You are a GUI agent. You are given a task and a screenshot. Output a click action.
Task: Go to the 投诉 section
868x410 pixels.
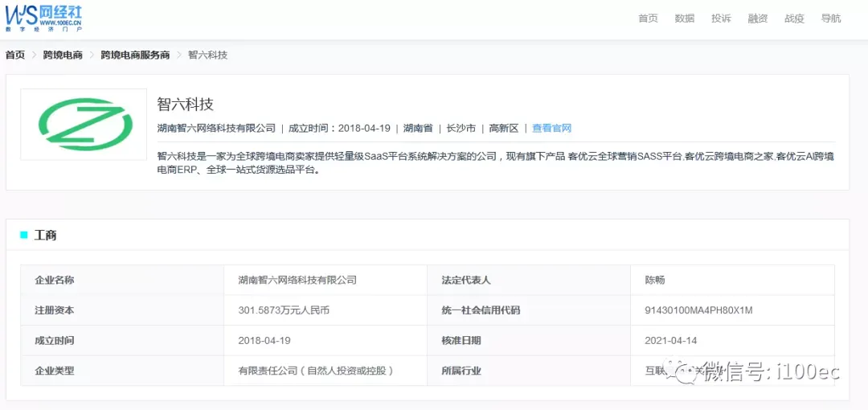721,18
